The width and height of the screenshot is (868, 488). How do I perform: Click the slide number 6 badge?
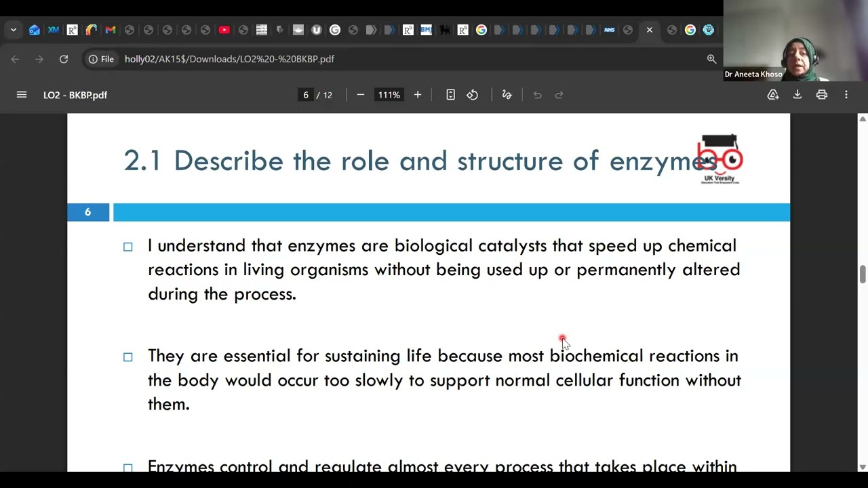(x=87, y=212)
